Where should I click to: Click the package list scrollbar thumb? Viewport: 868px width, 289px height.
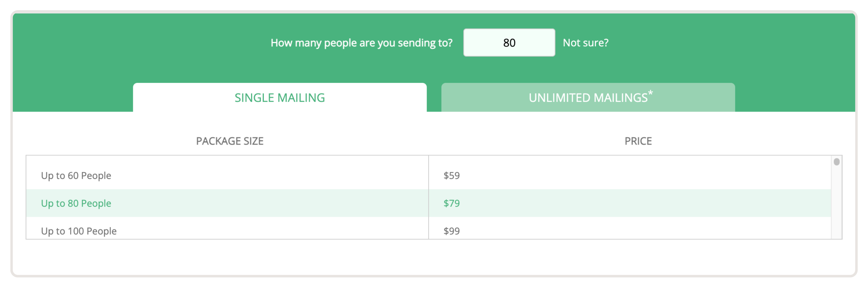(836, 162)
